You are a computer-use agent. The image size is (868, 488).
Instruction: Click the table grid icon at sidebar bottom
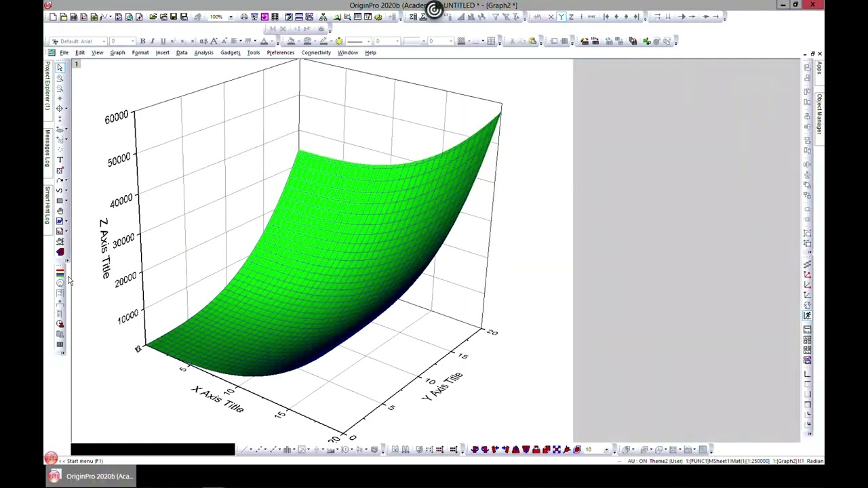(x=60, y=345)
